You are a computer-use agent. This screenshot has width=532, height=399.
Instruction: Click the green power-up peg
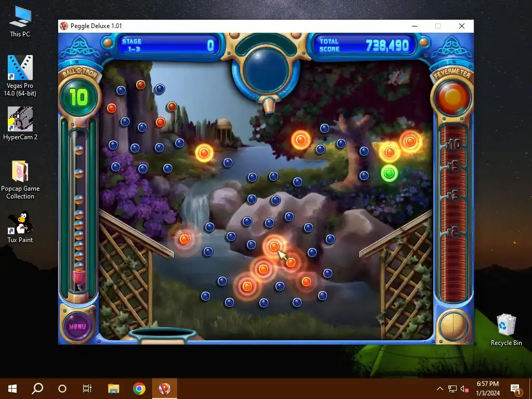click(x=389, y=174)
